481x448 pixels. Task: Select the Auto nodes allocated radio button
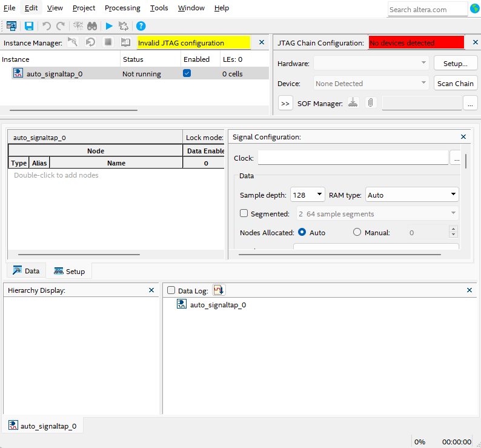tap(302, 232)
